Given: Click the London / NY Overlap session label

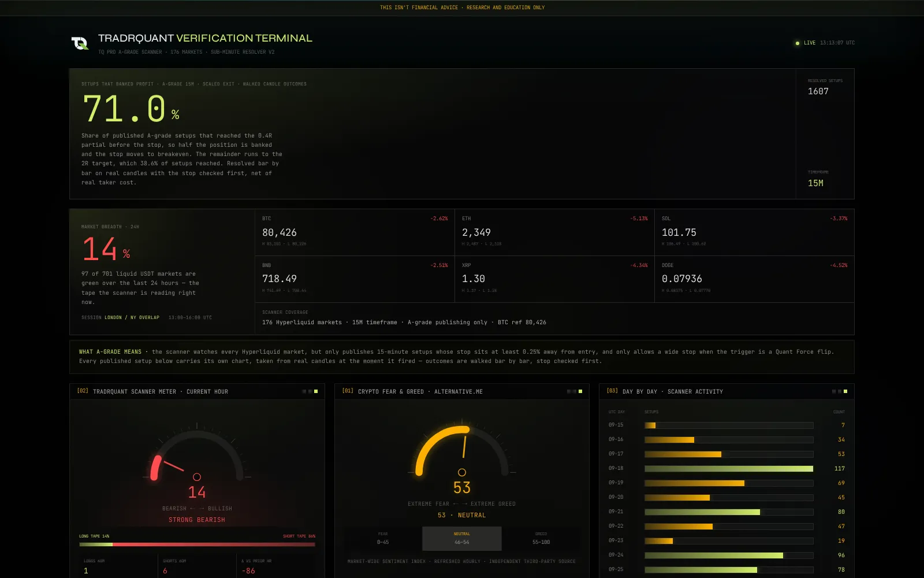Looking at the screenshot, I should 132,317.
